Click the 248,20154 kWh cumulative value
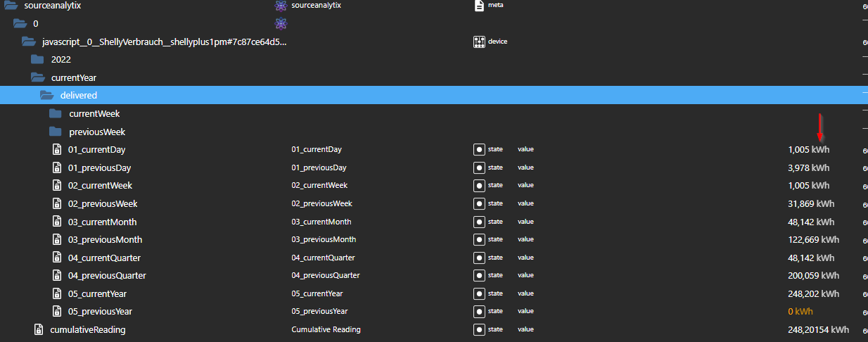 point(819,329)
